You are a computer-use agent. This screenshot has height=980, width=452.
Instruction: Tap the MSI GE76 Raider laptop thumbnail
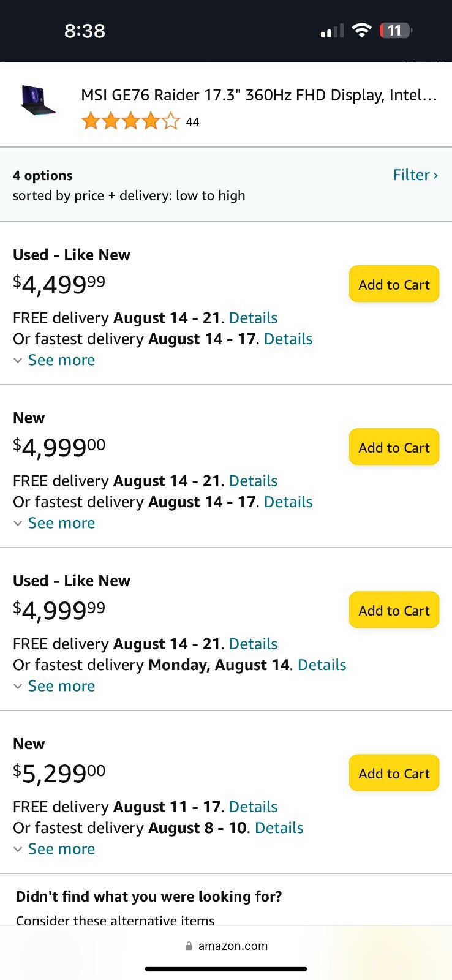click(x=39, y=100)
